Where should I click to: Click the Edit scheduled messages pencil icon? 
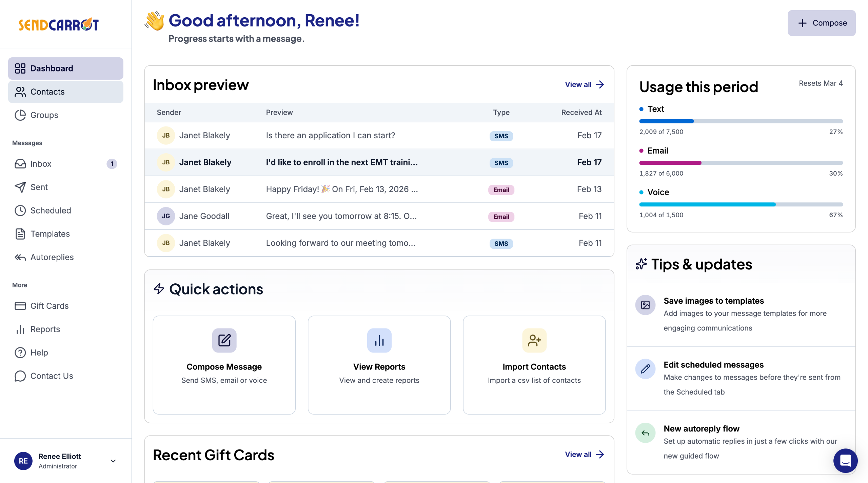click(x=645, y=369)
